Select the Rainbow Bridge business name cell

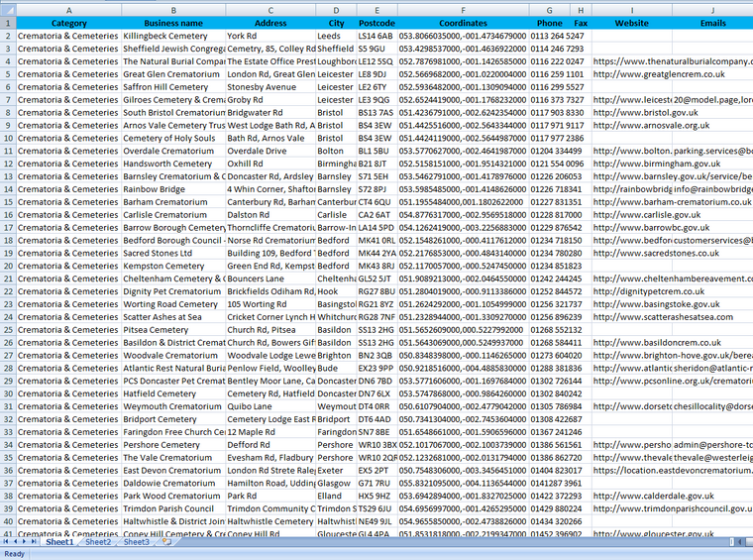point(173,189)
